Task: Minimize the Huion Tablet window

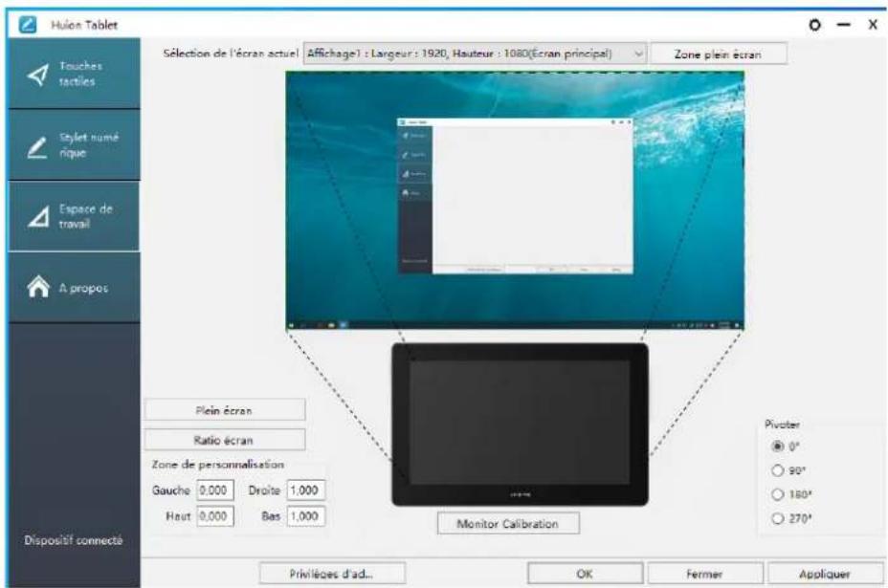Action: click(844, 25)
